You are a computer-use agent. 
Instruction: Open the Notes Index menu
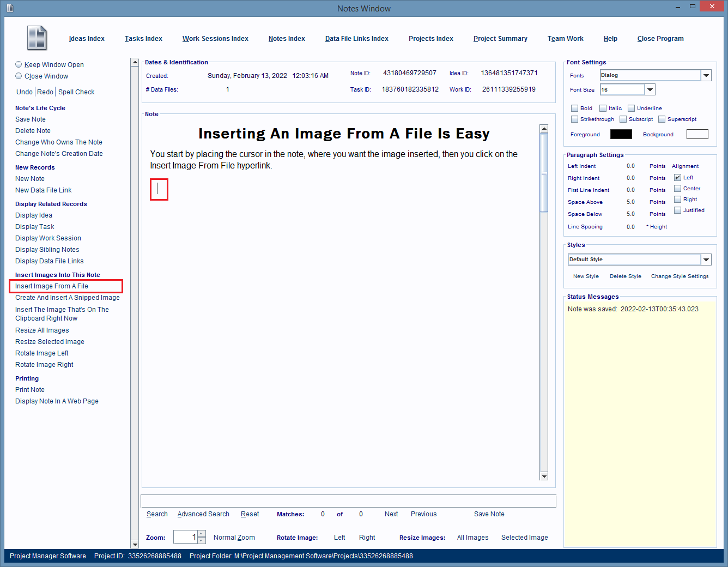(287, 39)
